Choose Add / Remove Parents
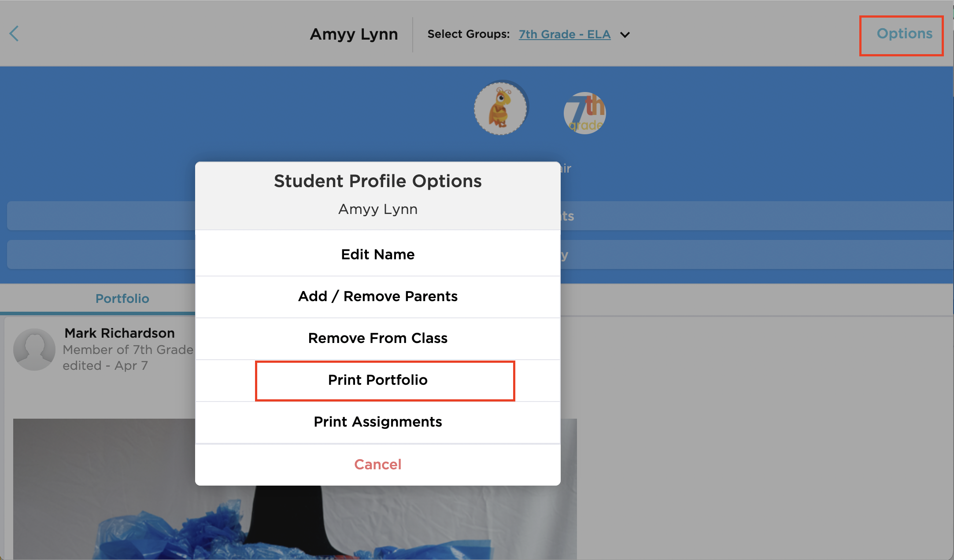This screenshot has height=560, width=954. pyautogui.click(x=377, y=296)
